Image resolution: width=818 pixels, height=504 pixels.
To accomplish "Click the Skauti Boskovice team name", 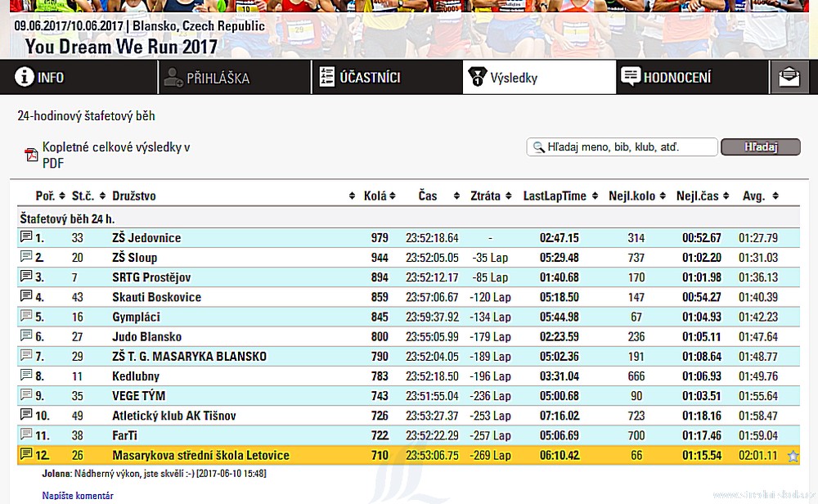I will [156, 297].
